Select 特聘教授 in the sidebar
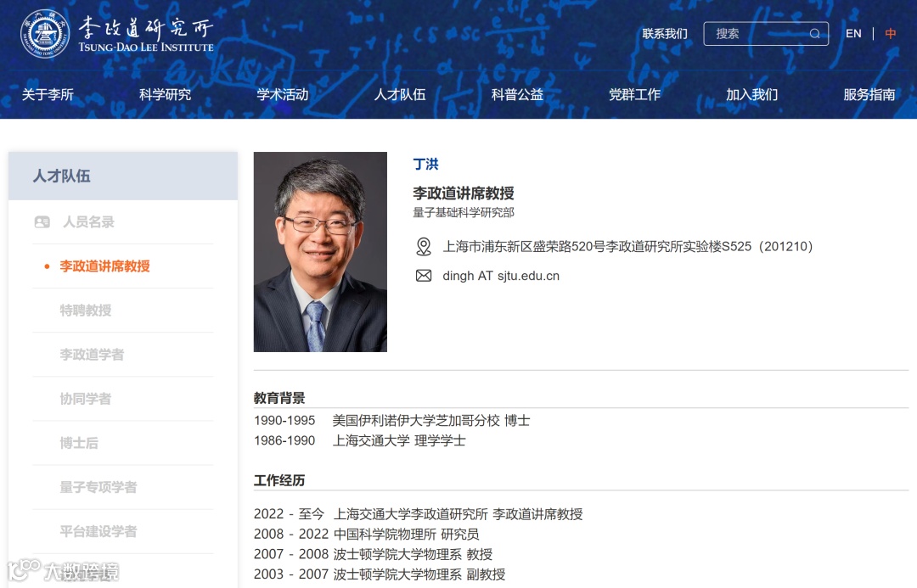The width and height of the screenshot is (917, 588). click(x=86, y=311)
